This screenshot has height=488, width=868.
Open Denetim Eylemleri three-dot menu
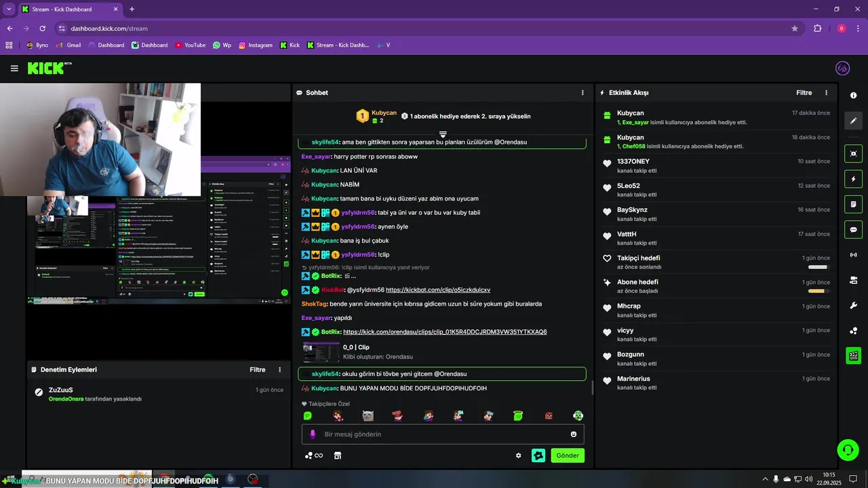pyautogui.click(x=279, y=370)
